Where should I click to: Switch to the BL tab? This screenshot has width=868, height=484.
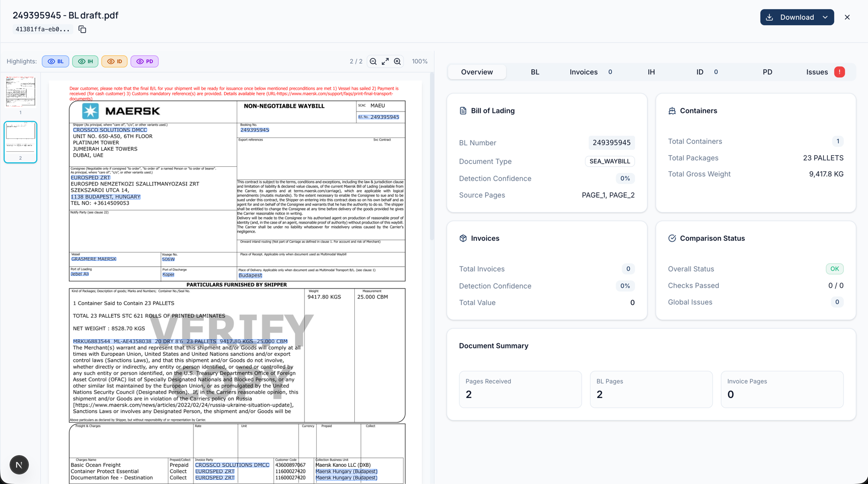535,72
